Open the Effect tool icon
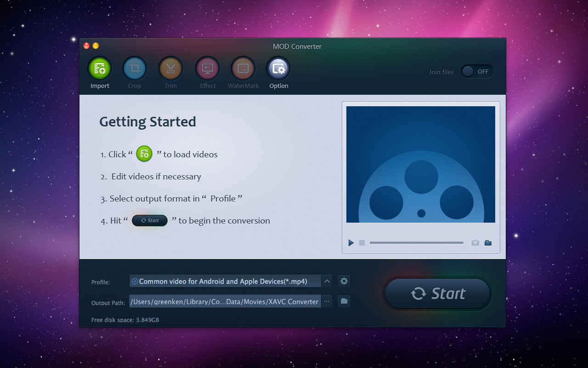 [x=208, y=69]
